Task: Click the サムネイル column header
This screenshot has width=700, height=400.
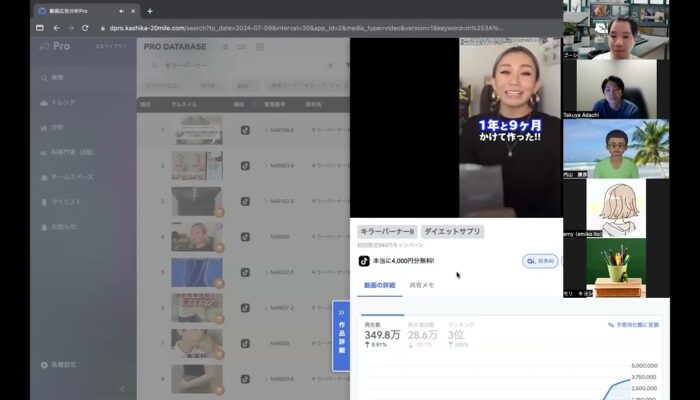Action: click(x=183, y=104)
